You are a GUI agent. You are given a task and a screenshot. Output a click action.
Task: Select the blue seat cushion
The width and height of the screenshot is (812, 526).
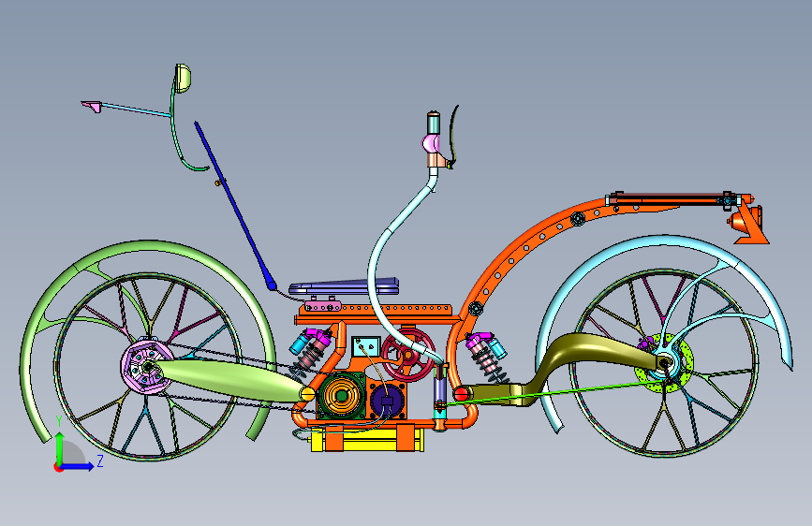click(x=344, y=286)
